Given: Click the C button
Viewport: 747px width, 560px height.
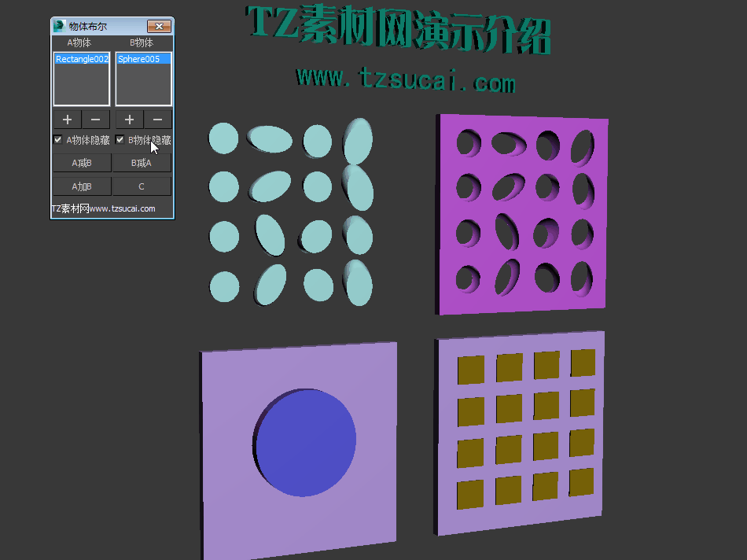Looking at the screenshot, I should click(x=142, y=186).
